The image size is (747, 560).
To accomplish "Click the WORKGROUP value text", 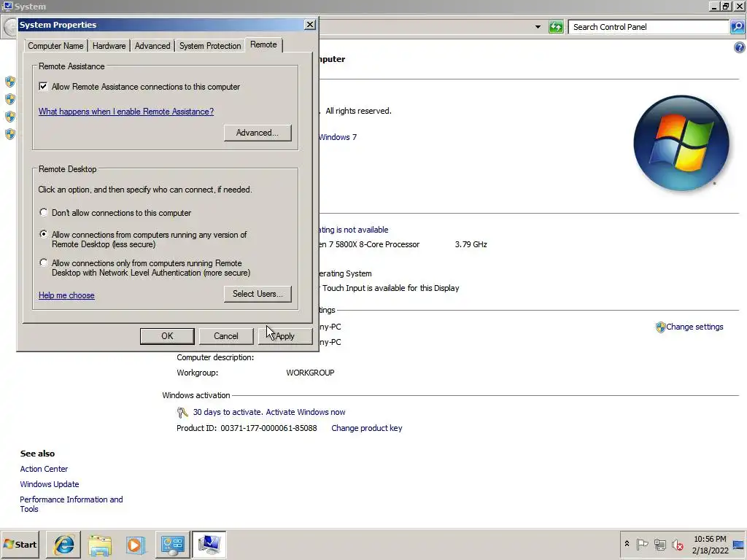I will (x=310, y=373).
